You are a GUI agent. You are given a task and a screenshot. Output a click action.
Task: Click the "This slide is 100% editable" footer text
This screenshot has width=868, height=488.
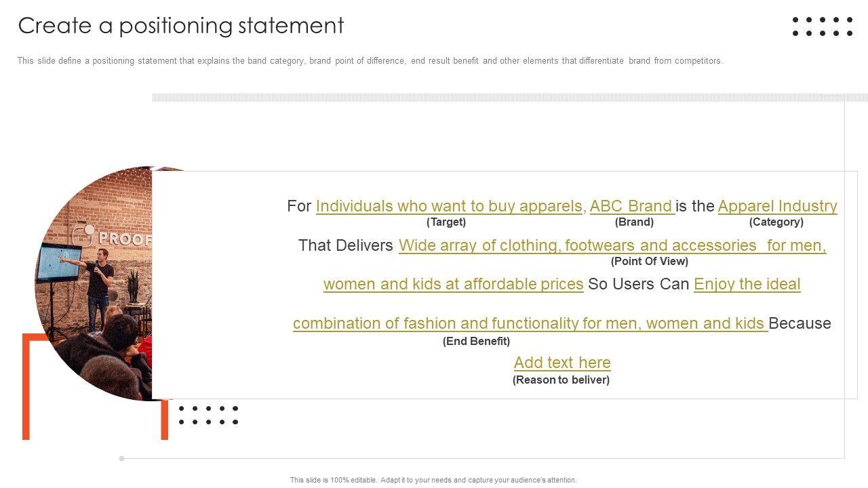(433, 480)
